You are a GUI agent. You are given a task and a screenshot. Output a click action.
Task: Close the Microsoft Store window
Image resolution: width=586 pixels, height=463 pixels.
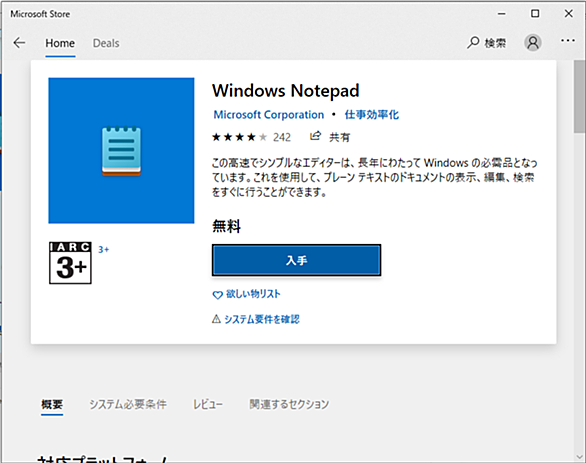coord(568,14)
